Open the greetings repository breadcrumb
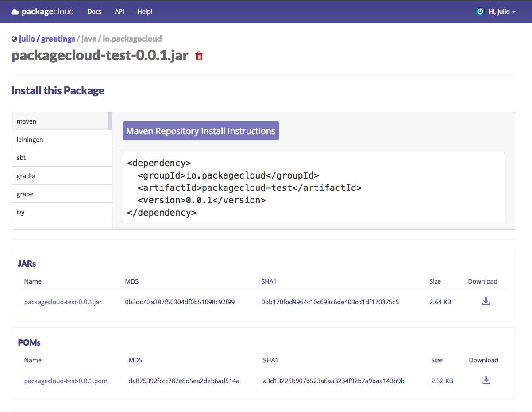Image resolution: width=532 pixels, height=412 pixels. [58, 39]
